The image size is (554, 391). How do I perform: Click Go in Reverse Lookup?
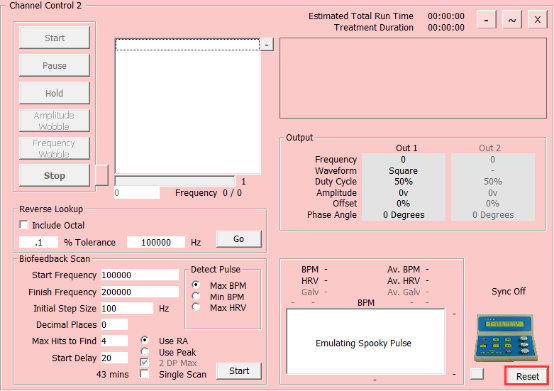[239, 239]
